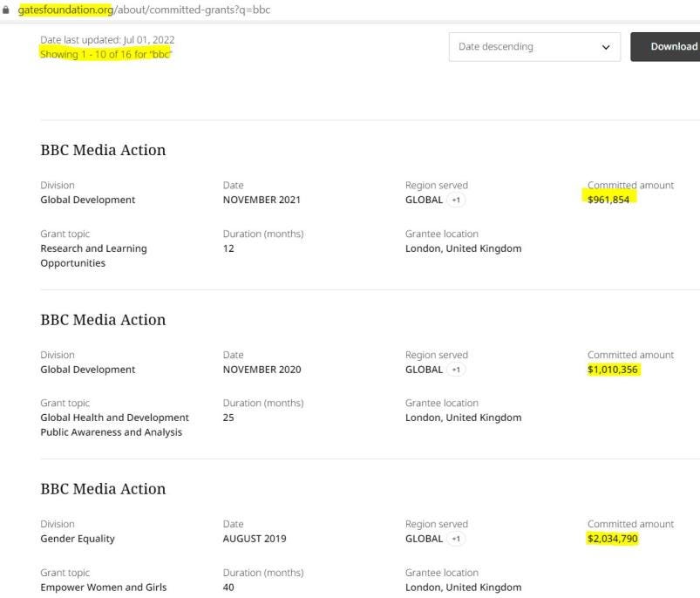Click "Showing 1 - 10 of 16 for "bbc"" text
The width and height of the screenshot is (700, 598).
pos(105,54)
